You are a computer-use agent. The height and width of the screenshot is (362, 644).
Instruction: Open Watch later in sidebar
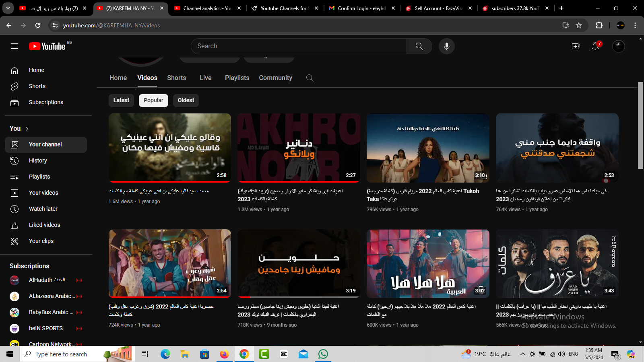coord(43,209)
